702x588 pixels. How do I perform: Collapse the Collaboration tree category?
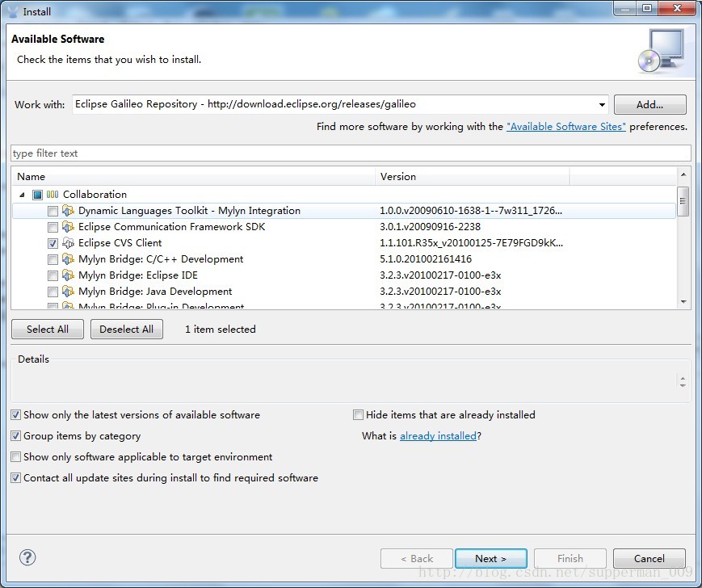pyautogui.click(x=22, y=195)
